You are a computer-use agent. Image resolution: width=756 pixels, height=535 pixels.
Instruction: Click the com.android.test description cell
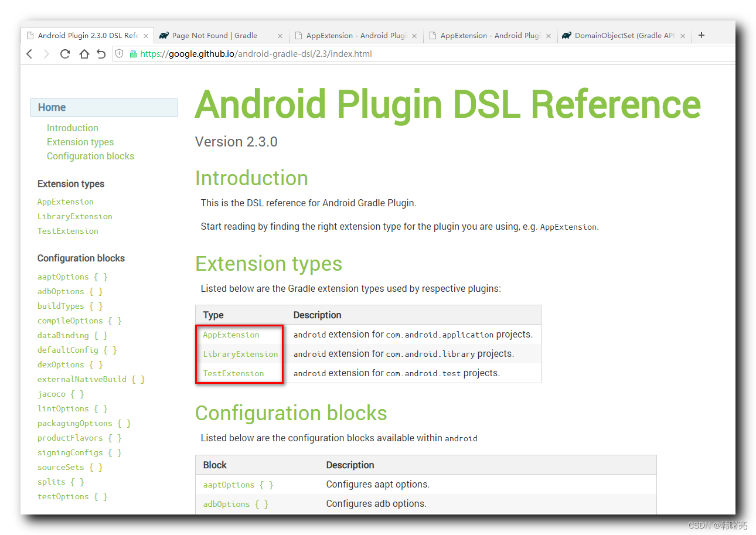tap(397, 373)
